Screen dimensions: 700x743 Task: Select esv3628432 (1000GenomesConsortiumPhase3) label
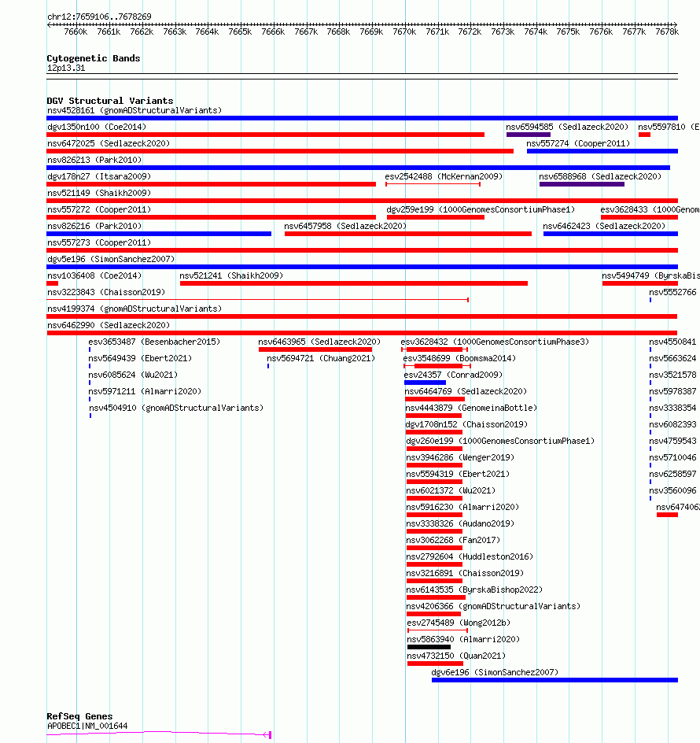point(495,342)
